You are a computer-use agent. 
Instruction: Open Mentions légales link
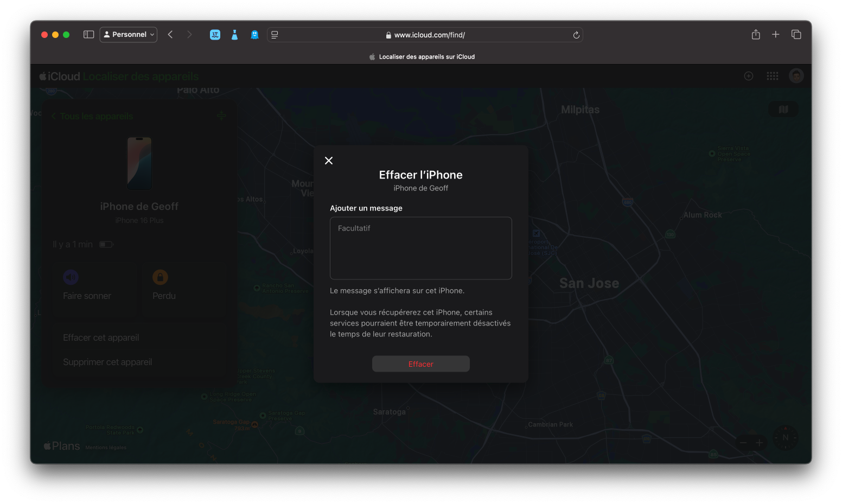tap(106, 448)
